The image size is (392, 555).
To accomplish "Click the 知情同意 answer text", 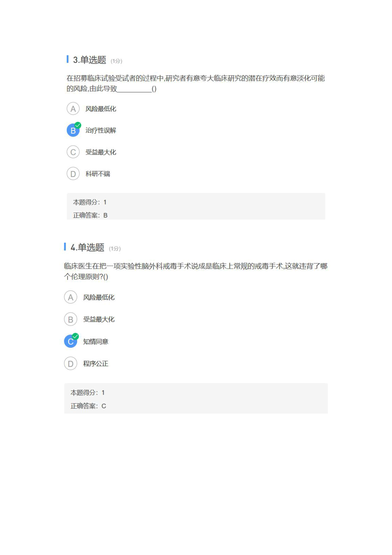I will click(96, 342).
